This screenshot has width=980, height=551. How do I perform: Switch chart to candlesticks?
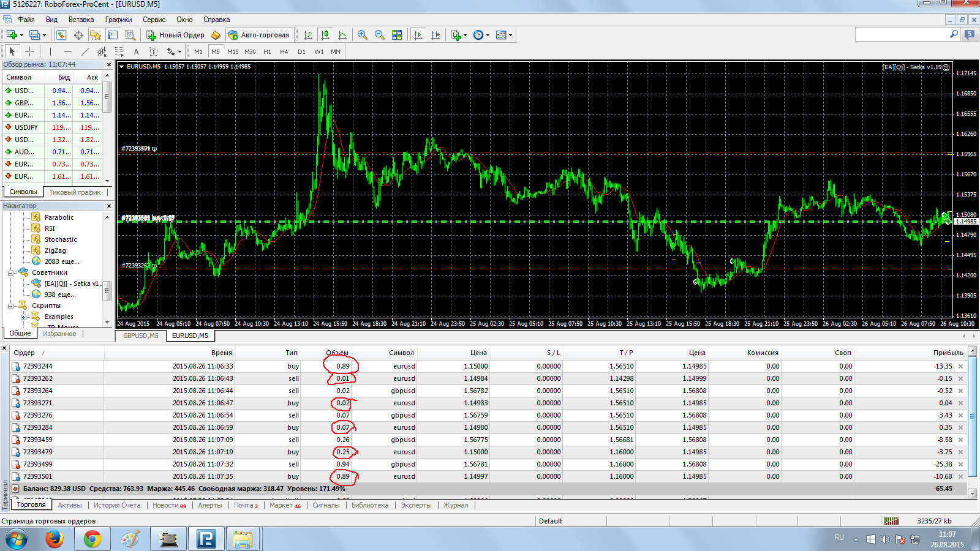325,35
